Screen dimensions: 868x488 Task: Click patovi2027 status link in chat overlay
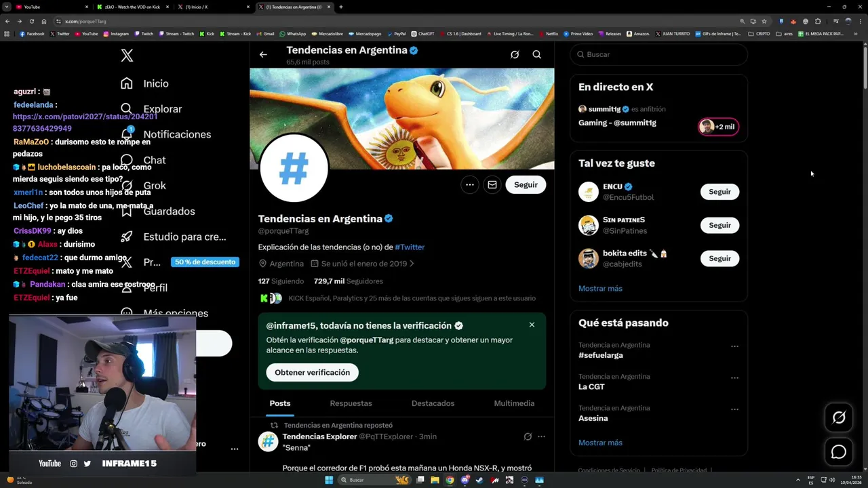[x=85, y=123]
